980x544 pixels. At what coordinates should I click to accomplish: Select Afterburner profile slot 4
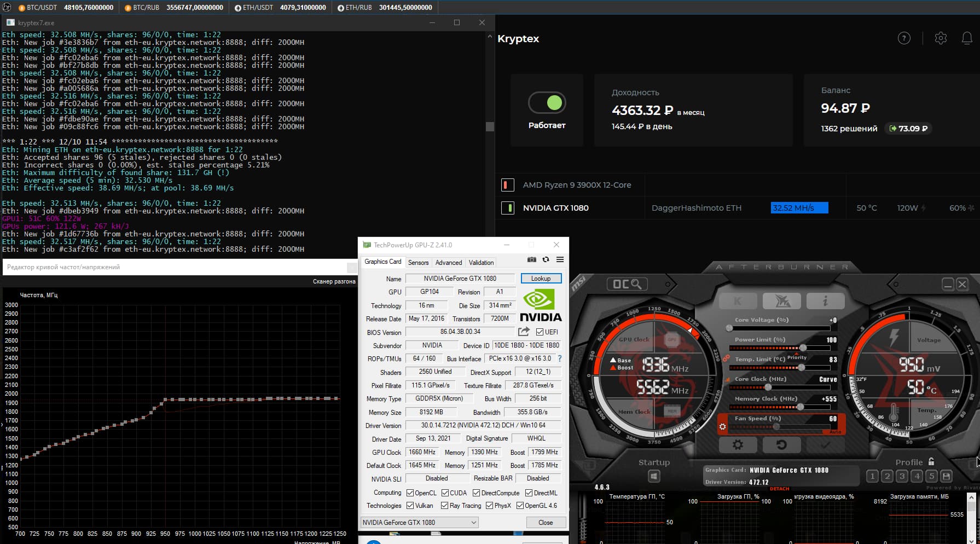pos(917,476)
